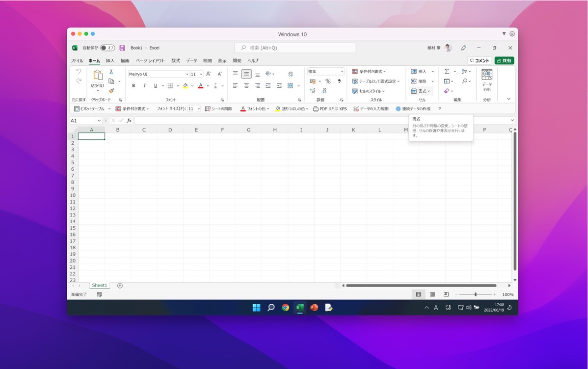Switch to the 挿入 ribbon tab
This screenshot has width=588, height=369.
click(x=110, y=60)
